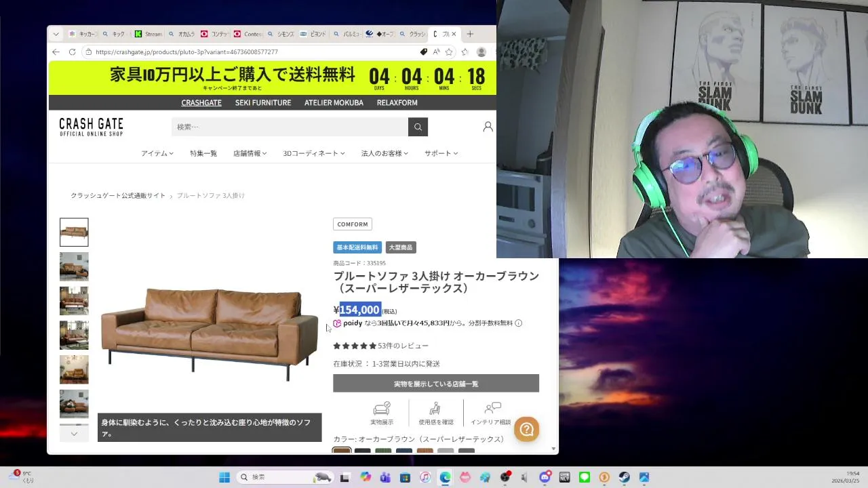The height and width of the screenshot is (488, 868).
Task: Open LINE on the taskbar
Action: (x=585, y=477)
